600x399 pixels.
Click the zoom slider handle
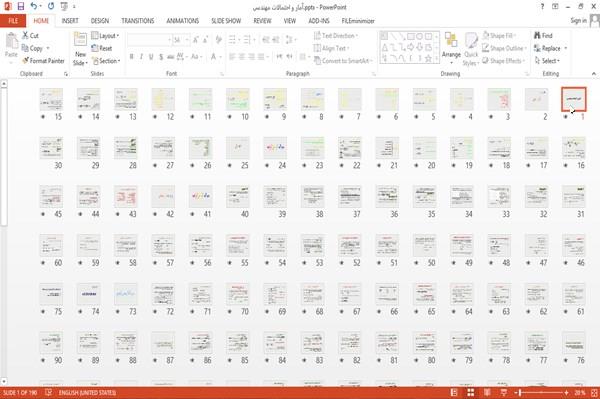[520, 392]
